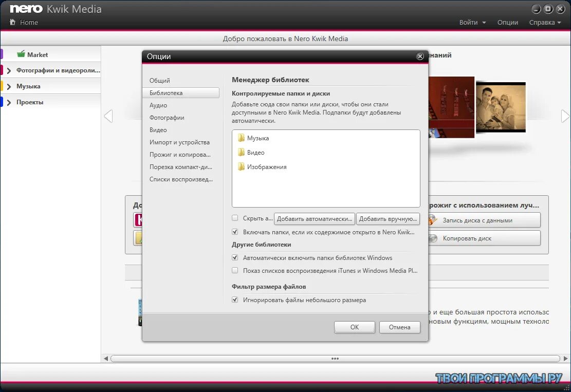Select the Списки воспроизвед... category
The width and height of the screenshot is (571, 392).
[181, 179]
